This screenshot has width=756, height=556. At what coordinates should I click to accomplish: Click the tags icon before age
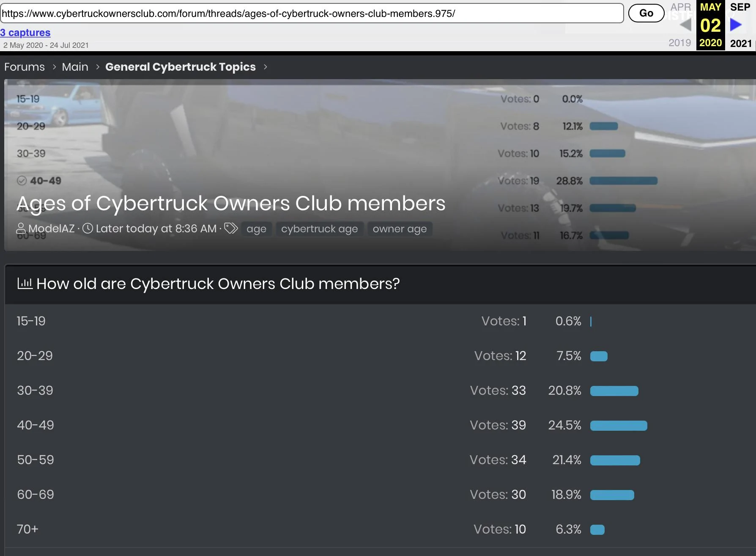(x=231, y=228)
